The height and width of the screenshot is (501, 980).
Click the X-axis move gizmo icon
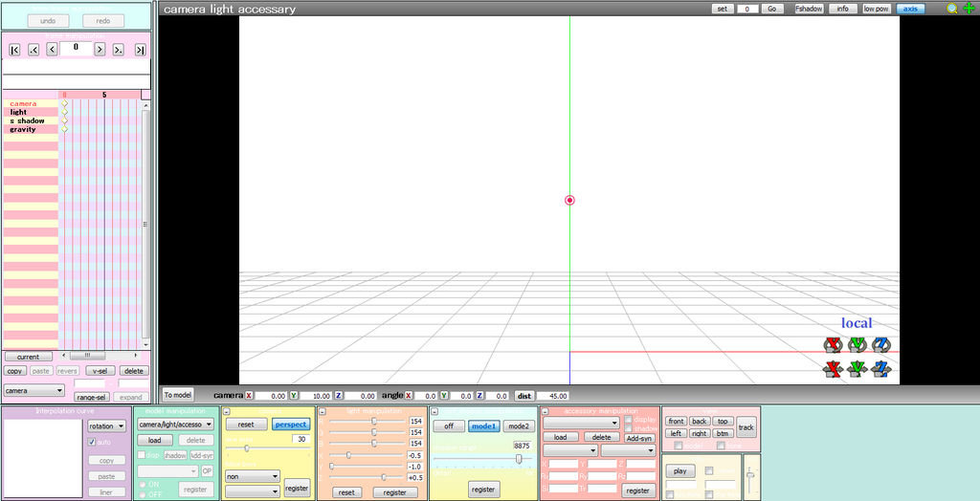(833, 369)
